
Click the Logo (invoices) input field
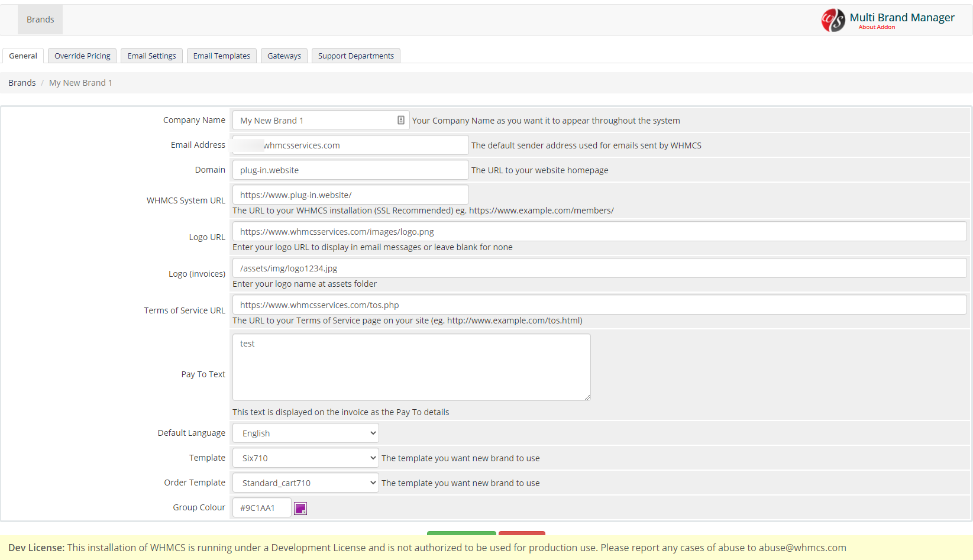point(600,268)
